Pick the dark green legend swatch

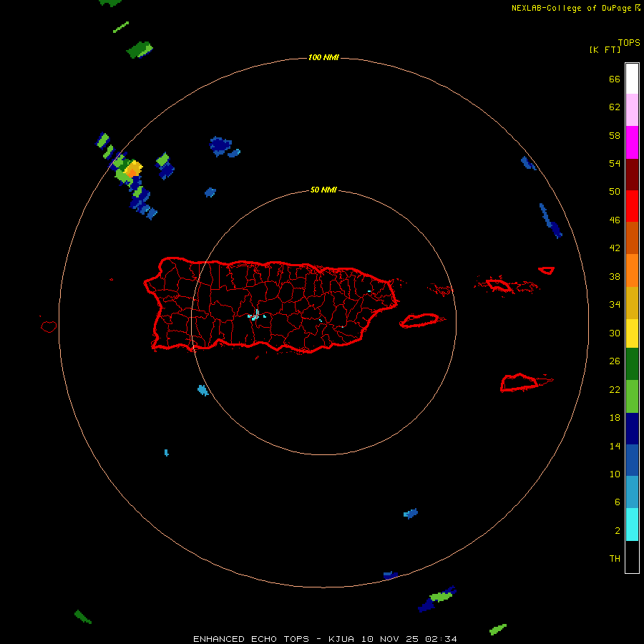point(632,364)
